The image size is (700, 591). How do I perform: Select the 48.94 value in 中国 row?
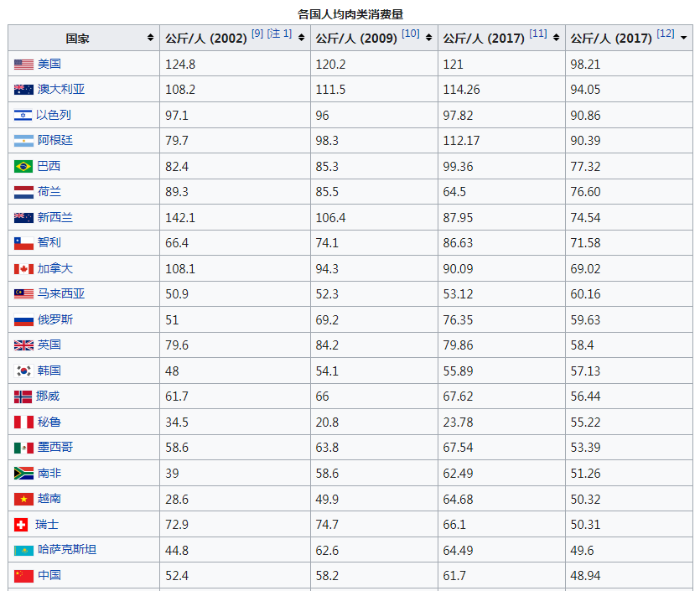click(585, 576)
